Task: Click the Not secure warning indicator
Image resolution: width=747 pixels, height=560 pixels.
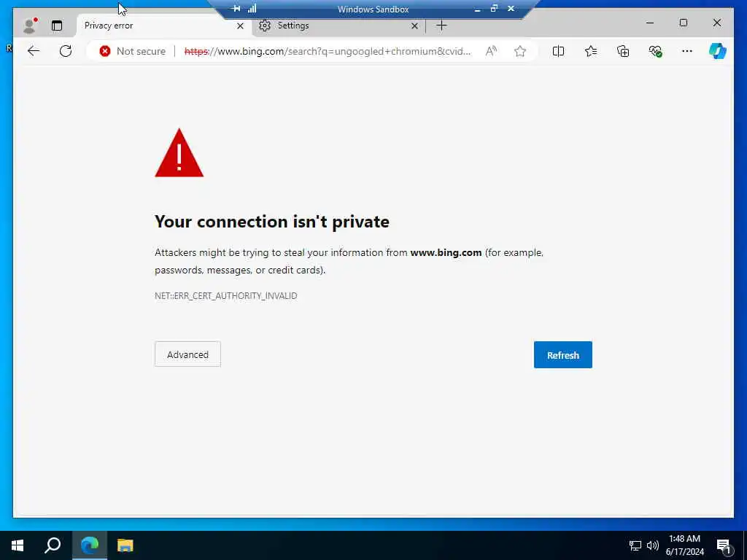Action: point(133,51)
